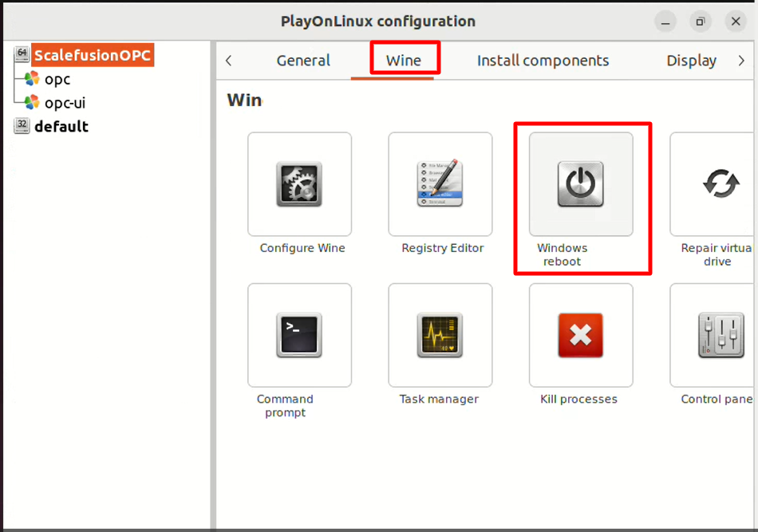Screen dimensions: 758x532
Task: Launch the Registry Editor icon
Action: coord(440,184)
